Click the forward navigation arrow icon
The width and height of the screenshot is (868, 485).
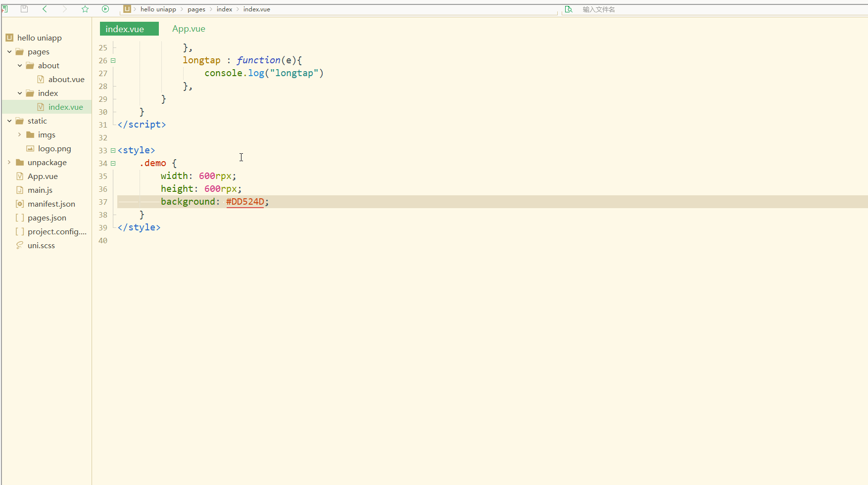(65, 9)
